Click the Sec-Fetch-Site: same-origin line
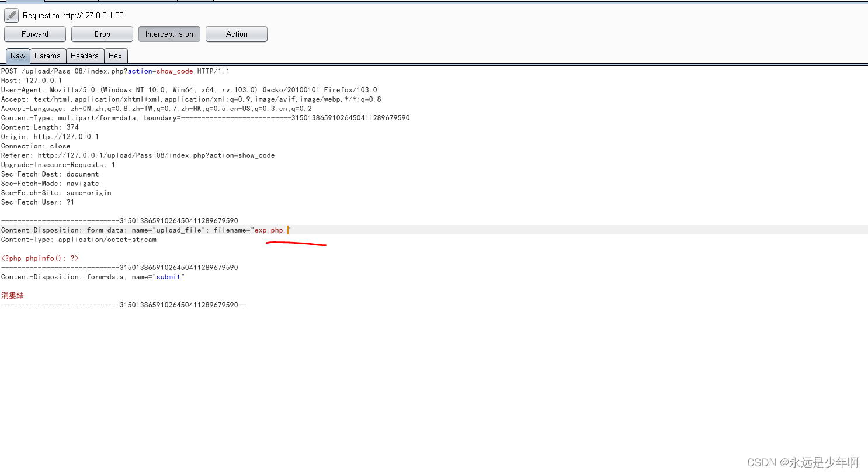This screenshot has height=474, width=868. 56,193
